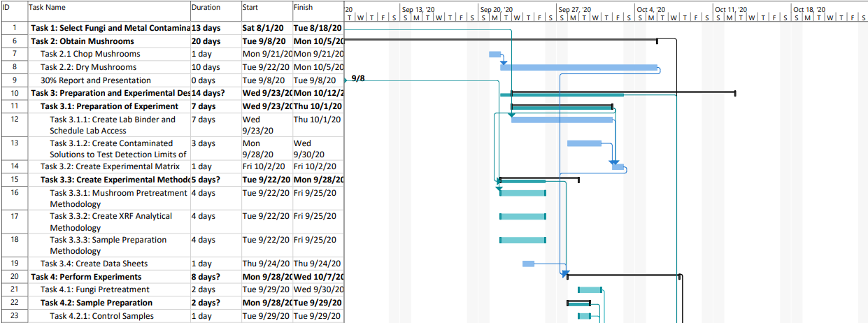Select Task 3.4: Create Data Sheets name

(108, 264)
